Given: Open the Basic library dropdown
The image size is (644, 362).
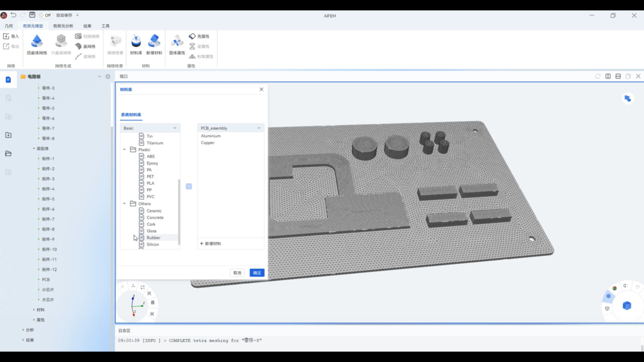Looking at the screenshot, I should pyautogui.click(x=150, y=128).
